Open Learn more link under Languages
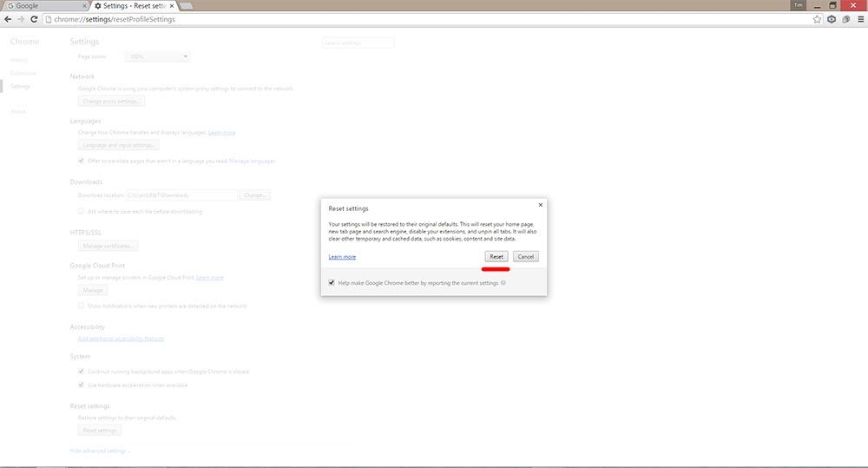Screen dimensions: 868x468 pyautogui.click(x=222, y=132)
